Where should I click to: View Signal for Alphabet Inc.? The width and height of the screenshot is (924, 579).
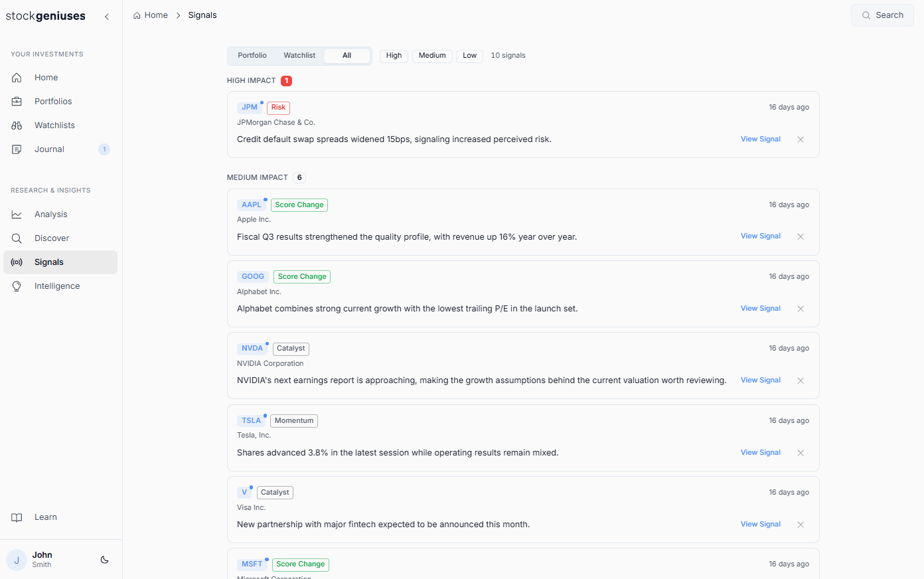click(x=761, y=309)
